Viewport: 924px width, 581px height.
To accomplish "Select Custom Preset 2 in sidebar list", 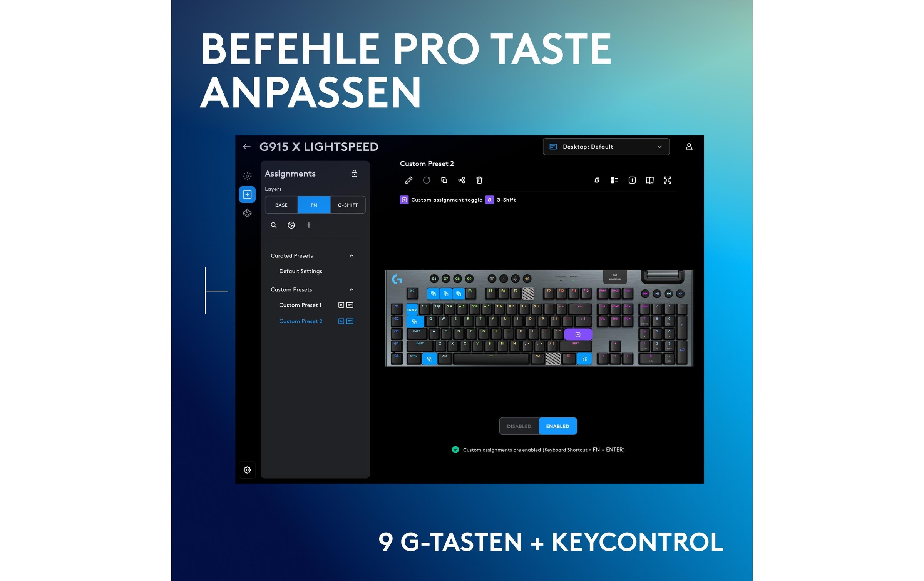I will click(x=300, y=321).
